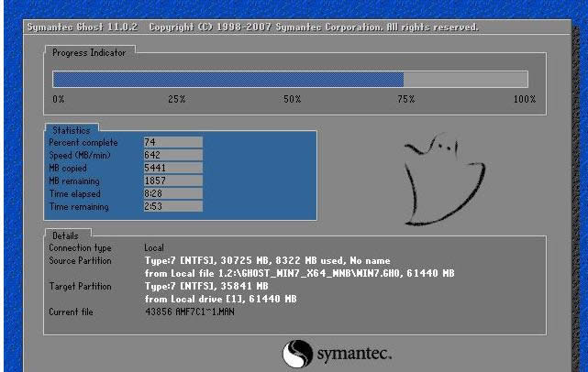The width and height of the screenshot is (588, 372).
Task: Click the MB copied value field
Action: point(172,168)
